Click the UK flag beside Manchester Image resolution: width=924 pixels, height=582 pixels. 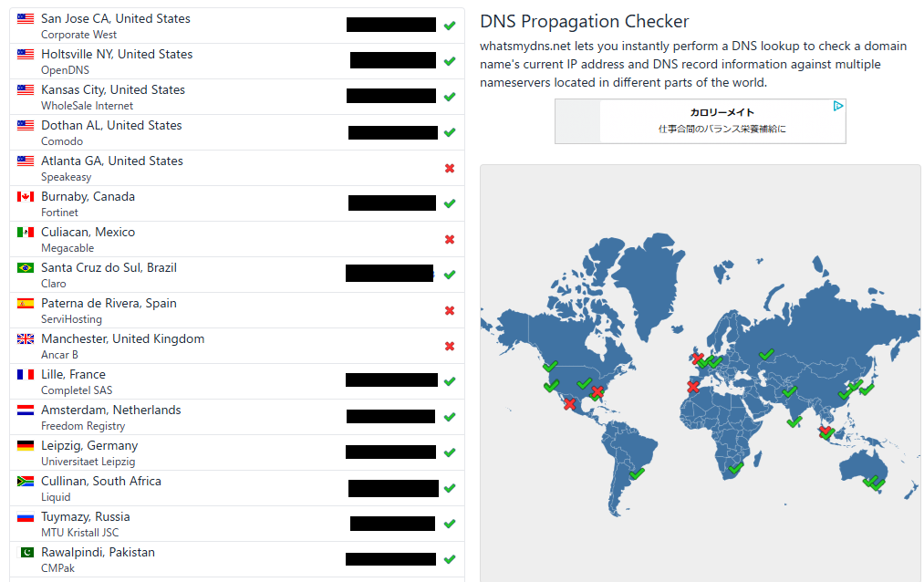click(x=26, y=338)
